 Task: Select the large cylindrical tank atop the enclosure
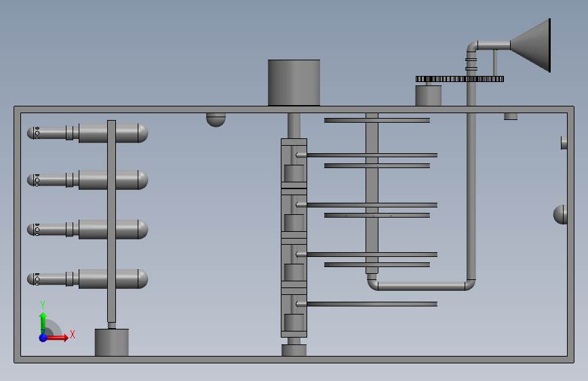pos(294,83)
